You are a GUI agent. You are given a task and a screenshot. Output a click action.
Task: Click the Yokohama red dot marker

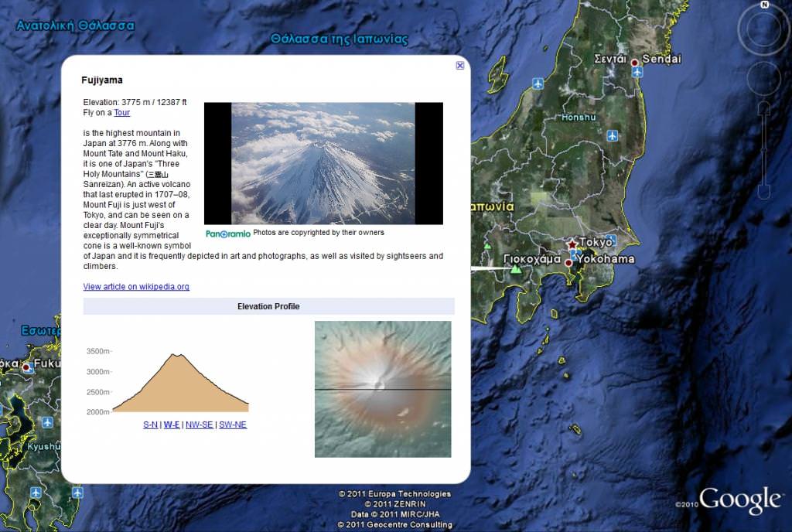pyautogui.click(x=568, y=263)
